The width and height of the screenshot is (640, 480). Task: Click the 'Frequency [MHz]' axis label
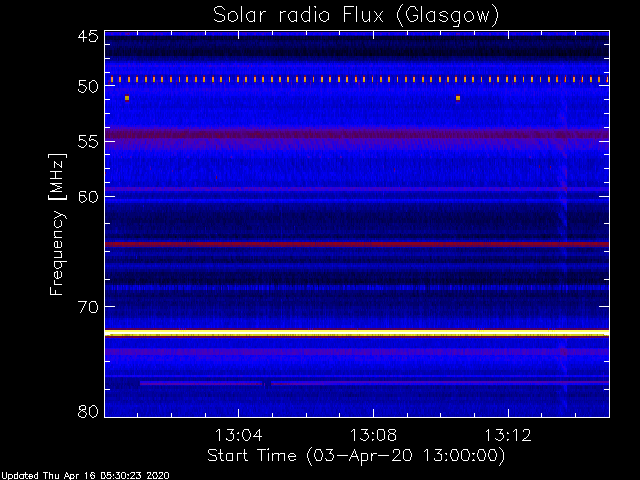coord(57,224)
